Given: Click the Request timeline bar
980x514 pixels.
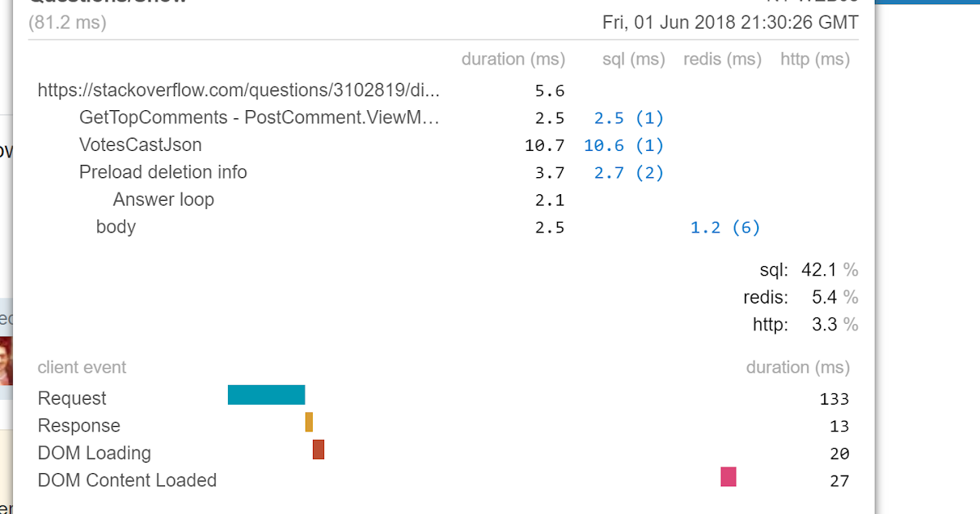Looking at the screenshot, I should [x=266, y=394].
